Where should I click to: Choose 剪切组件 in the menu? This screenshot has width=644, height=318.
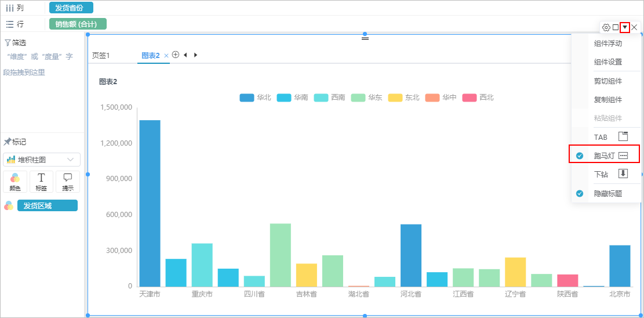608,81
